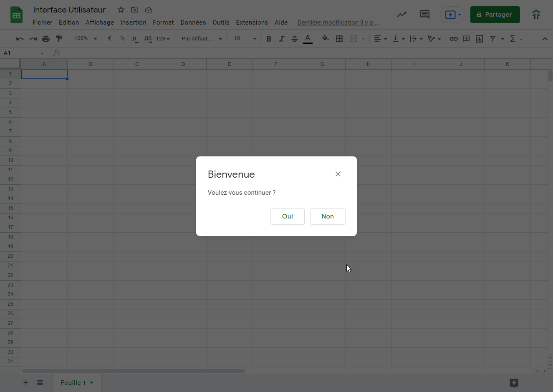Image resolution: width=553 pixels, height=392 pixels.
Task: Open the account avatar icon
Action: 536,15
